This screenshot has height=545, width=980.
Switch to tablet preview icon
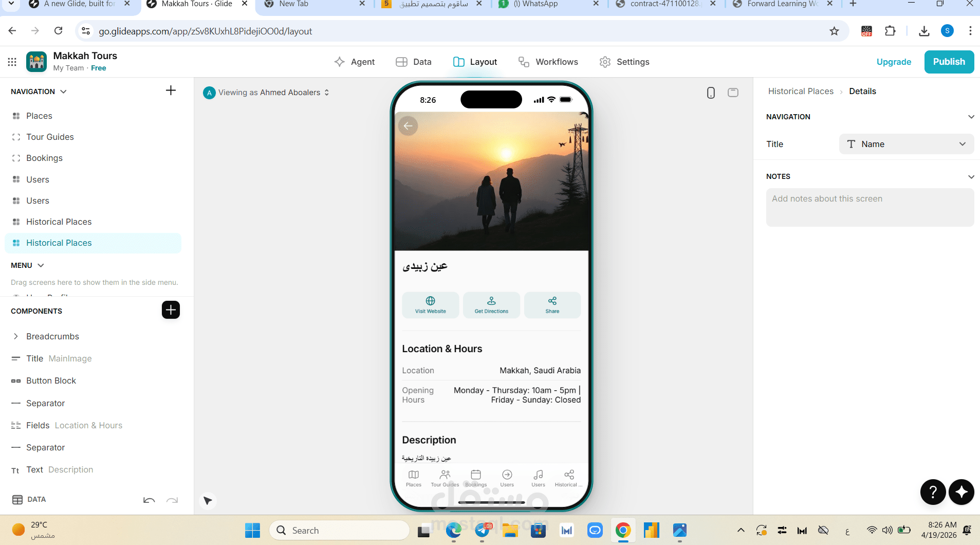click(733, 93)
